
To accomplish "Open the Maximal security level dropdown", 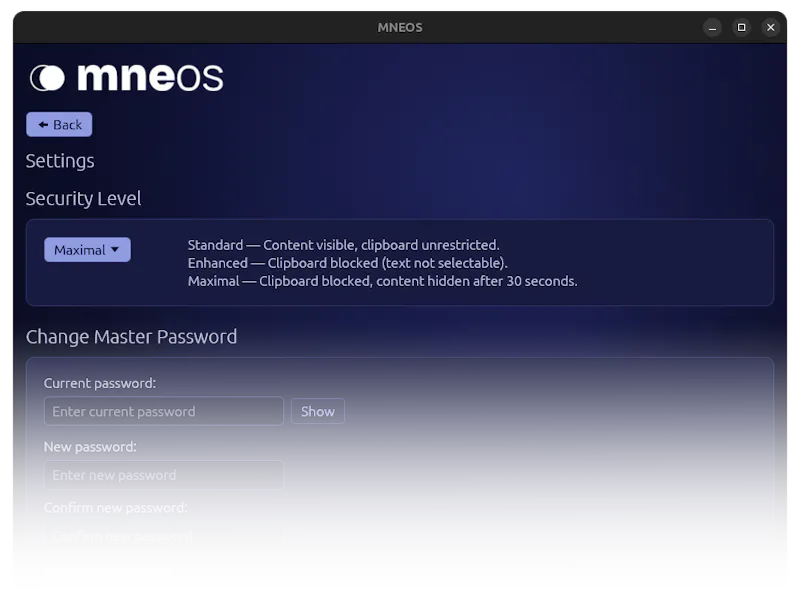I will [87, 250].
